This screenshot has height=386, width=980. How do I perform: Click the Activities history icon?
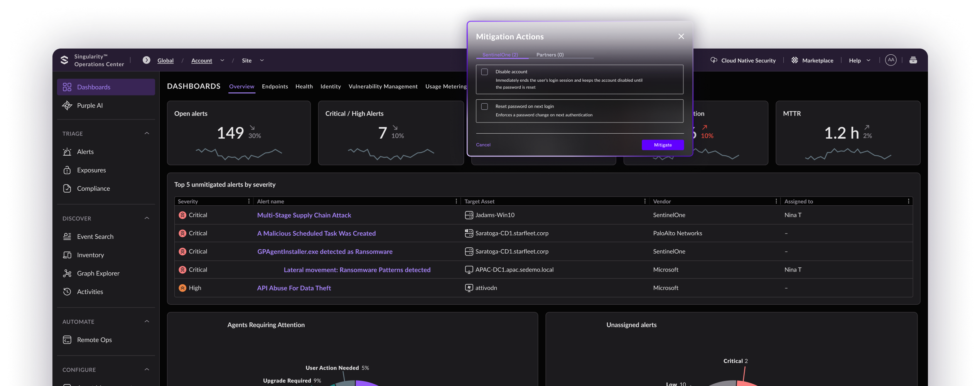(67, 292)
